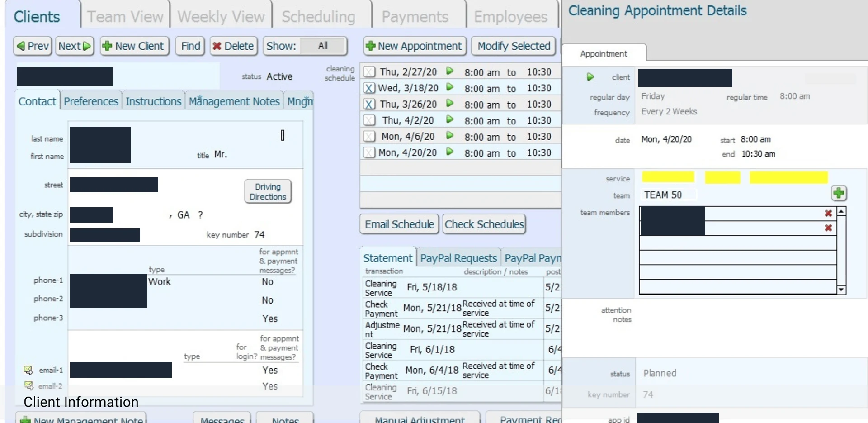Image resolution: width=868 pixels, height=423 pixels.
Task: Click the widest yellow service highlight field
Action: tap(788, 177)
